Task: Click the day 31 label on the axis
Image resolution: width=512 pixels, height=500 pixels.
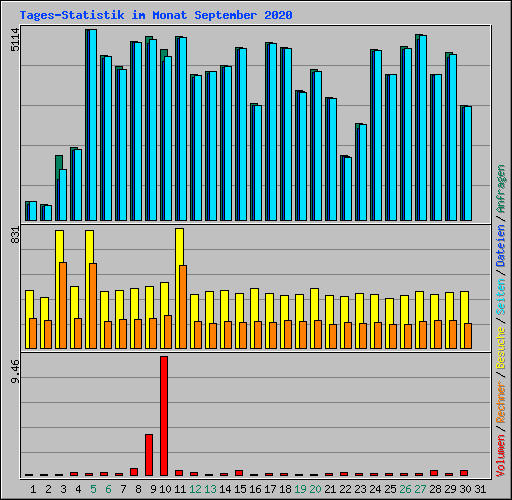Action: (x=480, y=489)
